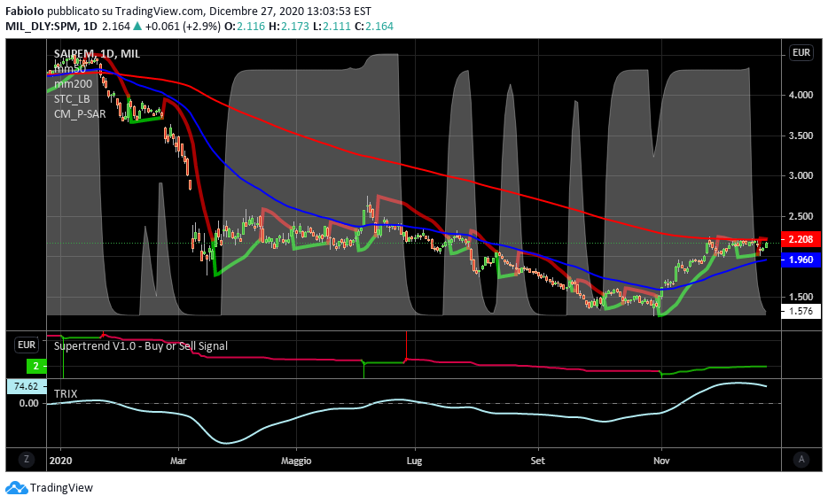Click the blue 1.960 price label
Screen dimensions: 828x504
[800, 260]
